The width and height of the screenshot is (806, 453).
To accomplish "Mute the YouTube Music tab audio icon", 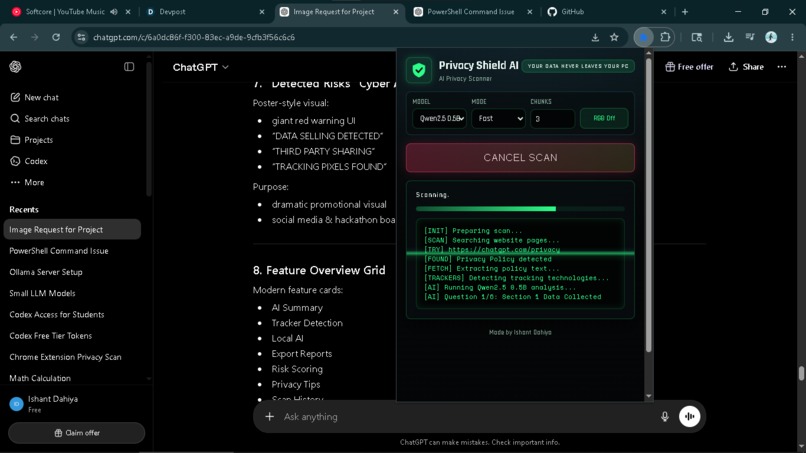I will point(114,11).
